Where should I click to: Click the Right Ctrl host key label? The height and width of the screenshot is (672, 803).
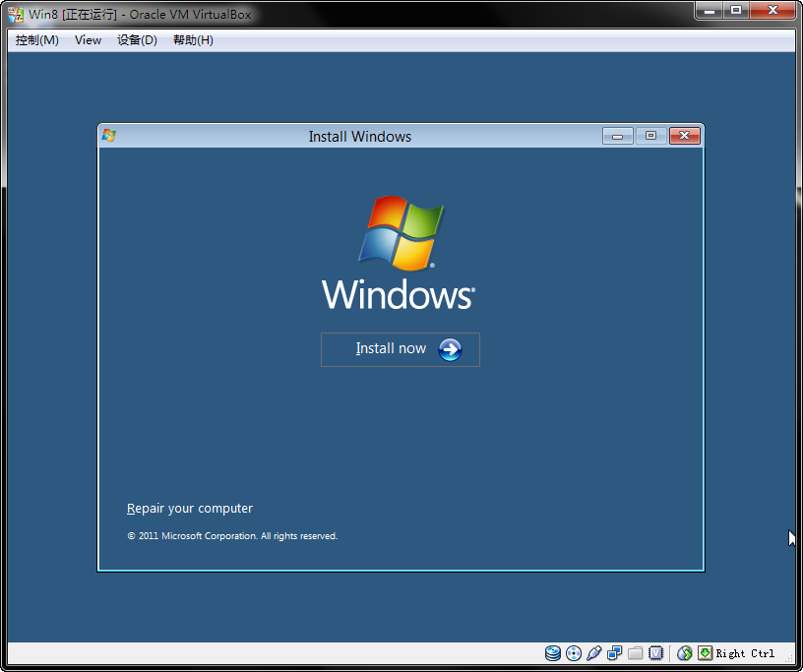point(745,653)
